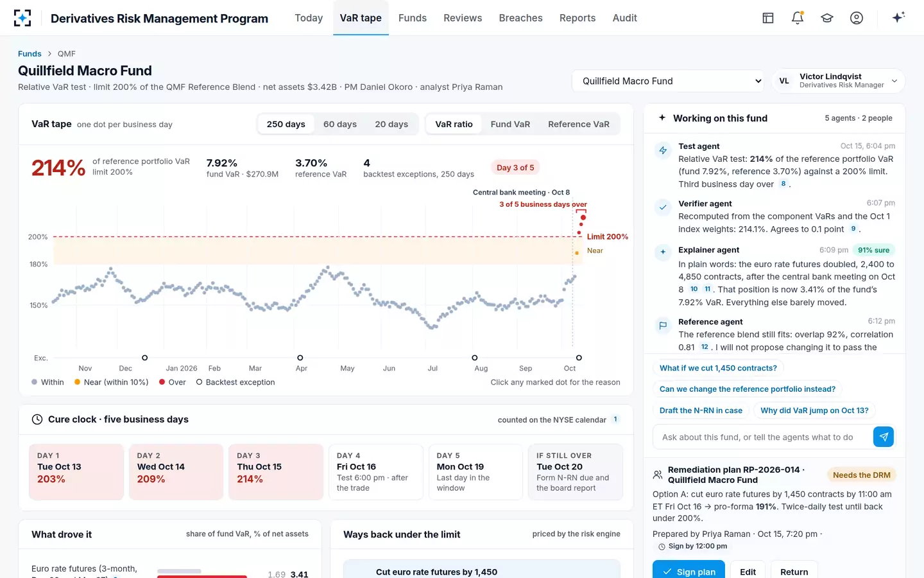Open the user account icon

pyautogui.click(x=857, y=18)
